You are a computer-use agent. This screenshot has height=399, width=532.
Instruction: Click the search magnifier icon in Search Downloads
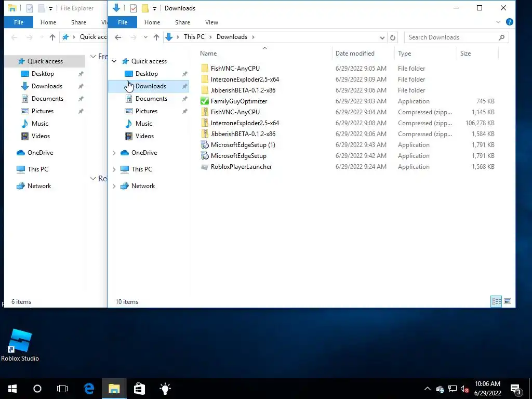click(501, 37)
